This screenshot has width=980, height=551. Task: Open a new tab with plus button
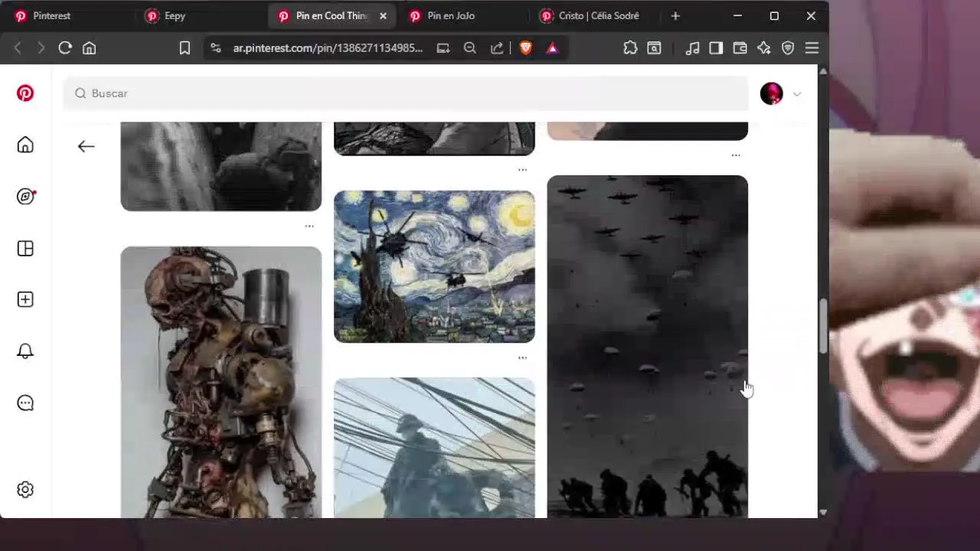point(675,15)
